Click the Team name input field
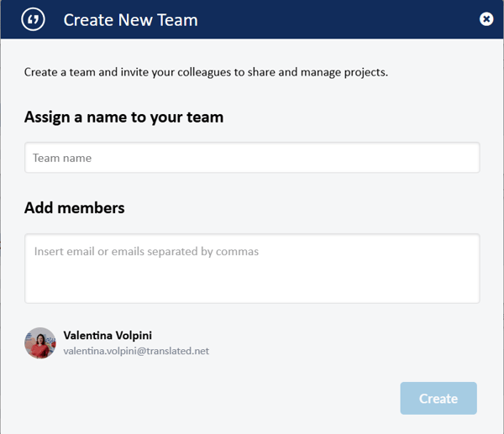Viewport: 504px width, 434px height. (x=252, y=158)
